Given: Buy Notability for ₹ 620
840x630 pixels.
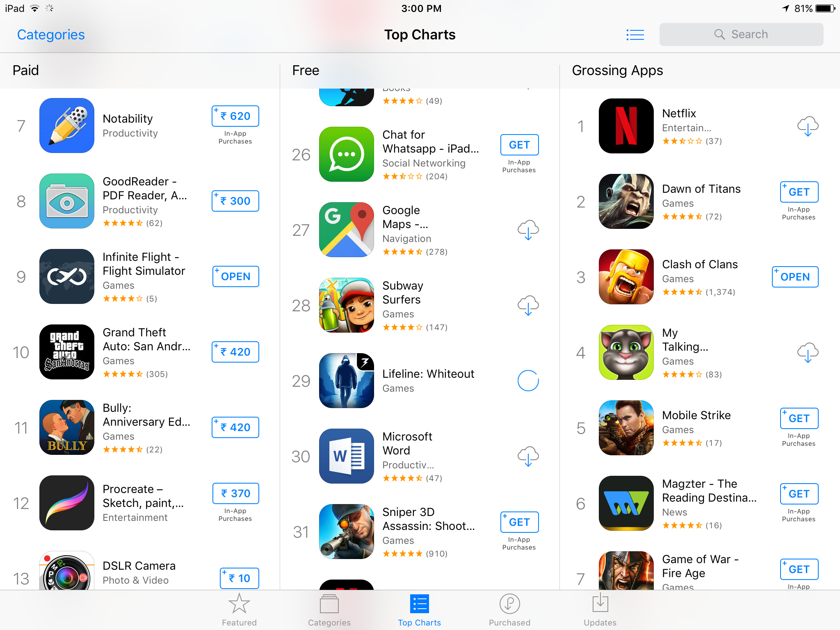Looking at the screenshot, I should (x=235, y=116).
